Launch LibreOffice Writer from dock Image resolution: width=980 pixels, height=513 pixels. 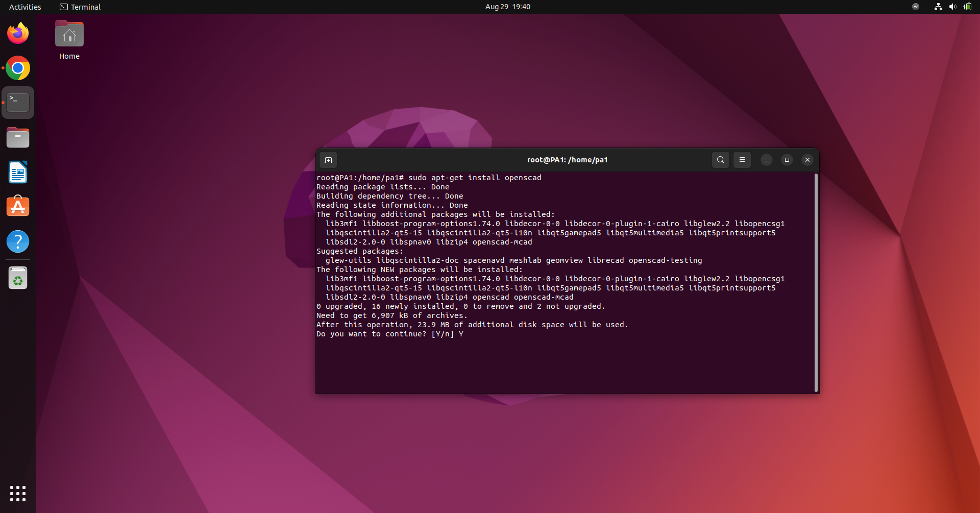pos(18,173)
